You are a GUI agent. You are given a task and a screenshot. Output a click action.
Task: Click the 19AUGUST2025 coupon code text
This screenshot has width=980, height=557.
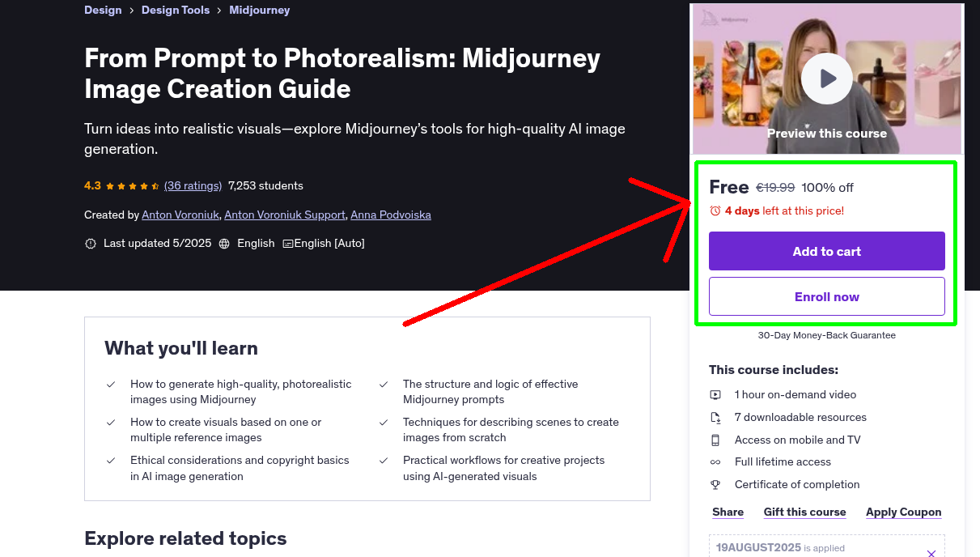point(758,548)
